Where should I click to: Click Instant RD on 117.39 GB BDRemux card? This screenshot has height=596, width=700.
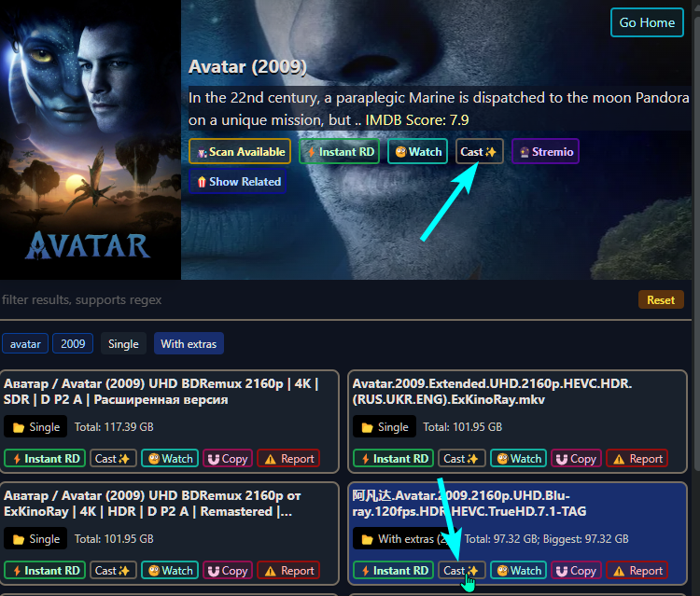(45, 459)
